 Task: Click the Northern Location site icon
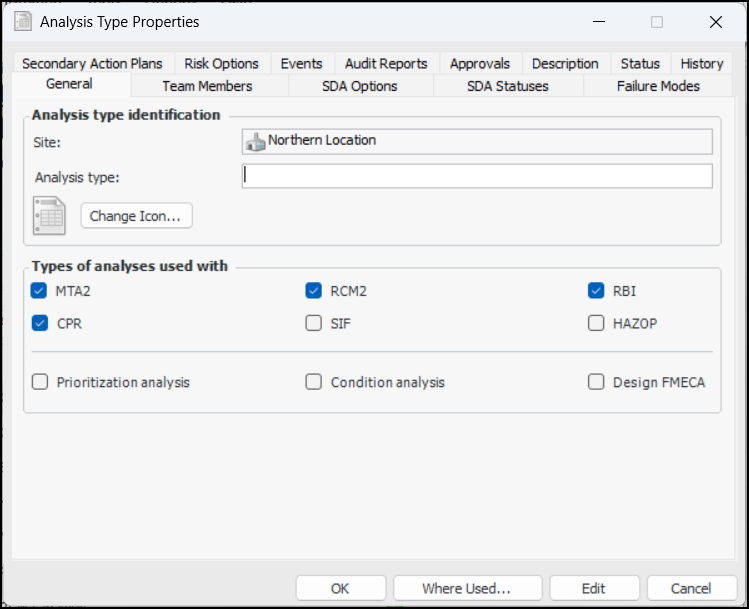(x=256, y=141)
